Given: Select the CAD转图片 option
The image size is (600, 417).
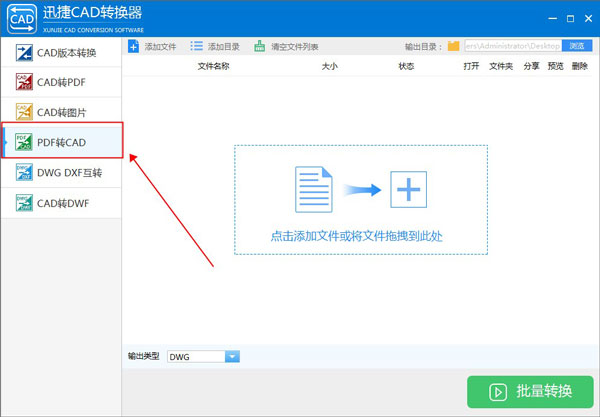Looking at the screenshot, I should click(x=62, y=112).
